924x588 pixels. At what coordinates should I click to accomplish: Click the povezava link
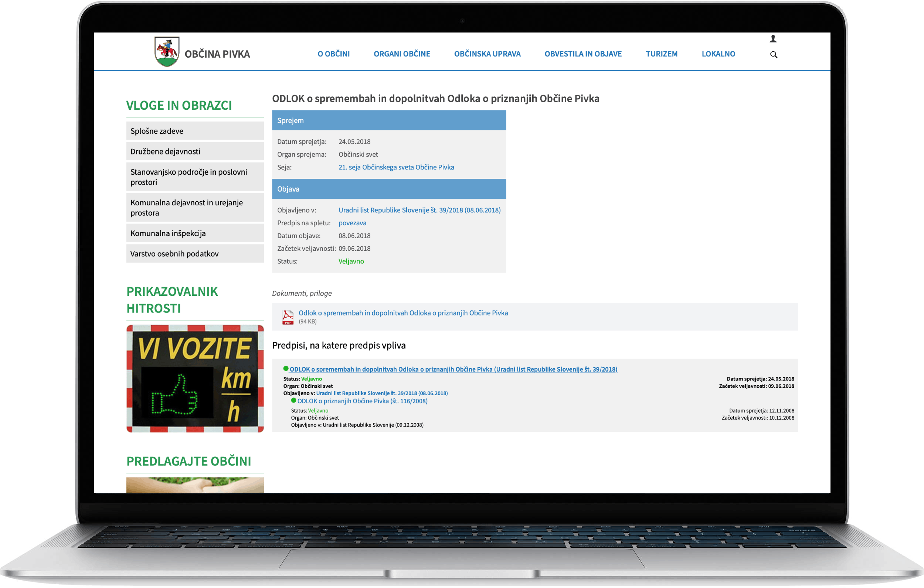[352, 223]
